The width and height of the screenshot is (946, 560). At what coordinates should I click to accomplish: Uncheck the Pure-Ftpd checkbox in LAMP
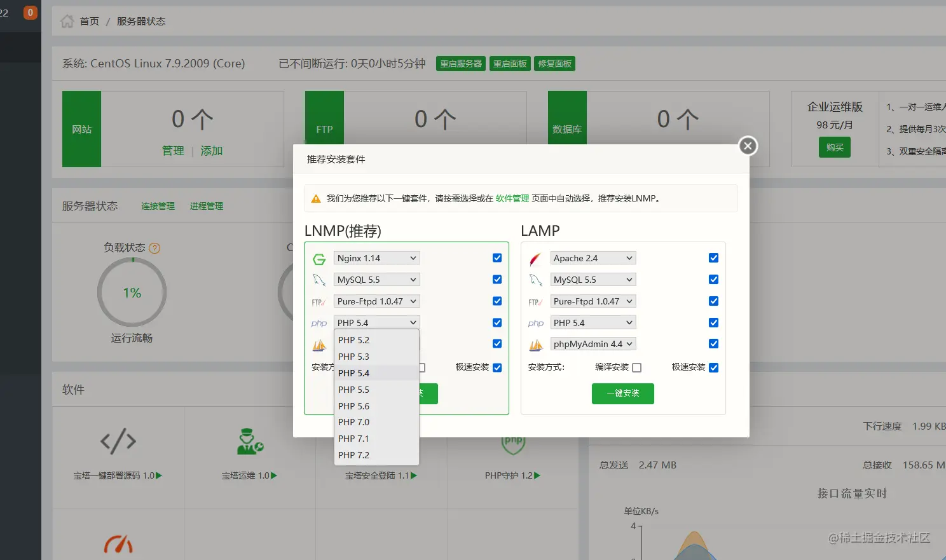tap(713, 301)
